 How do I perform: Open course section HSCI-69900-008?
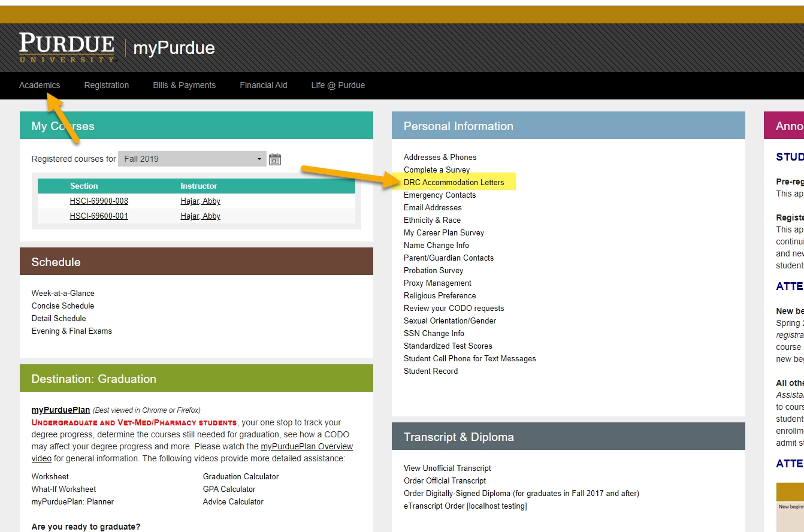pos(99,201)
